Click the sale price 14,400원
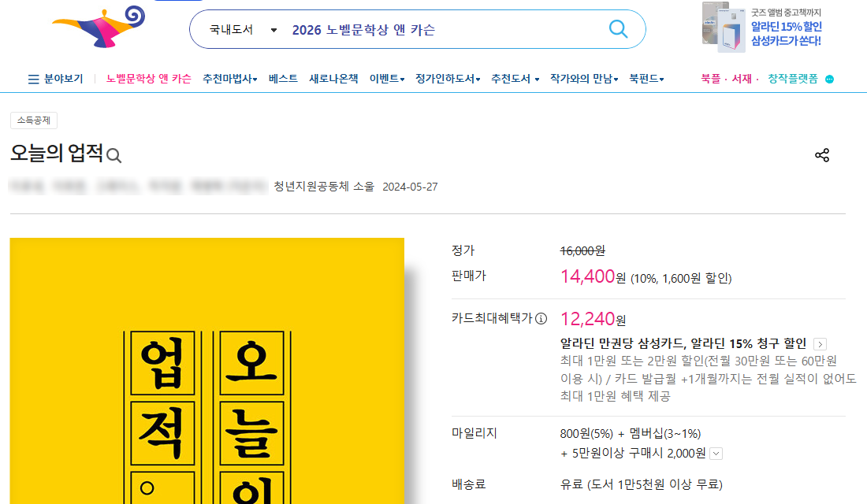867x504 pixels. [593, 276]
